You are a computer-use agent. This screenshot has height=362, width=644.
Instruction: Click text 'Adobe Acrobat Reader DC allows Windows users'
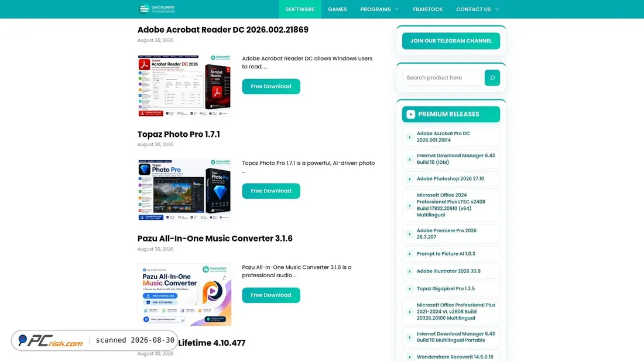tap(307, 58)
